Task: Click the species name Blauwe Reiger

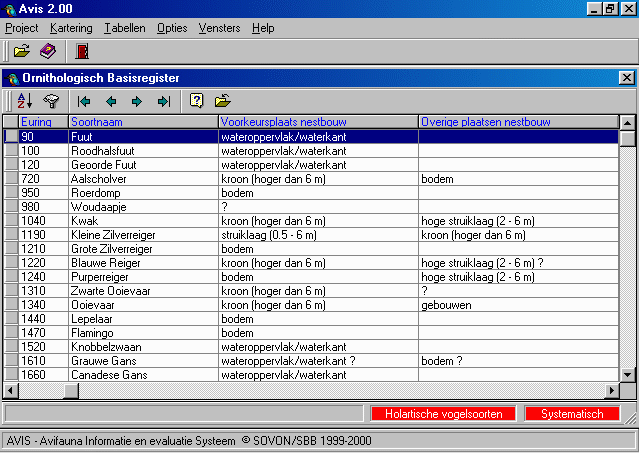Action: (x=106, y=263)
